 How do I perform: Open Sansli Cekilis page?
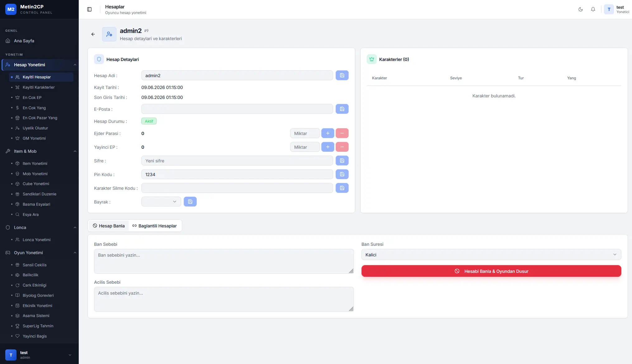(41, 265)
